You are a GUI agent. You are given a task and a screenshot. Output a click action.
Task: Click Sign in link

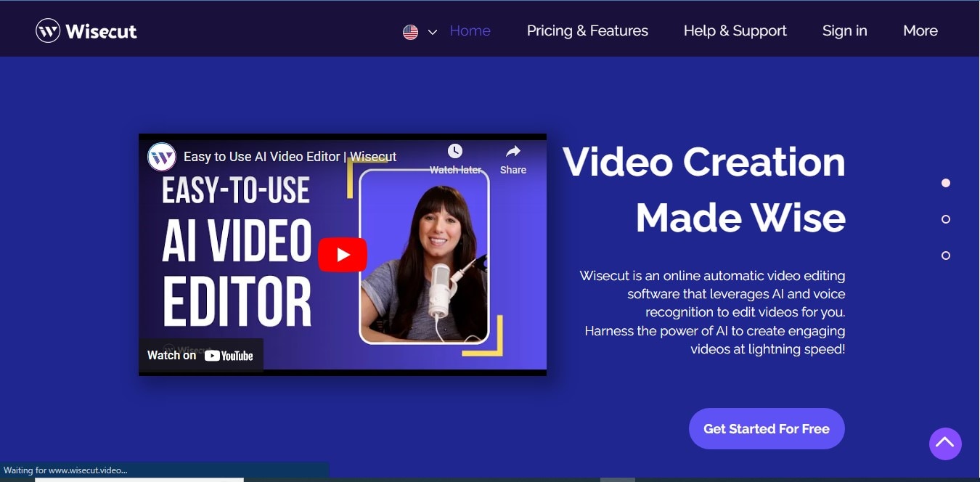click(844, 30)
